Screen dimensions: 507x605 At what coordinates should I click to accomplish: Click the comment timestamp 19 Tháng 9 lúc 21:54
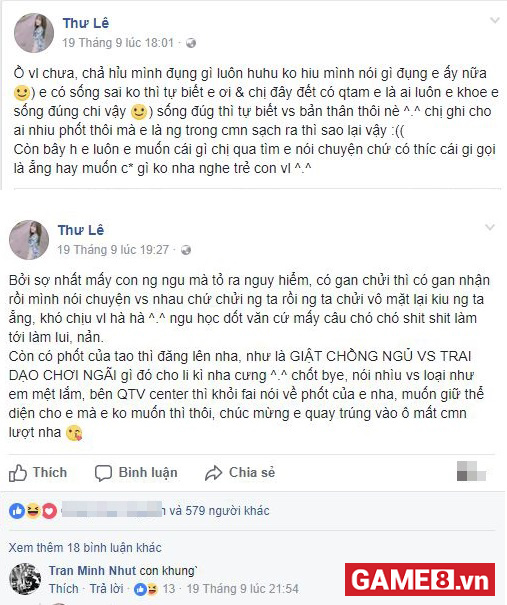242,588
